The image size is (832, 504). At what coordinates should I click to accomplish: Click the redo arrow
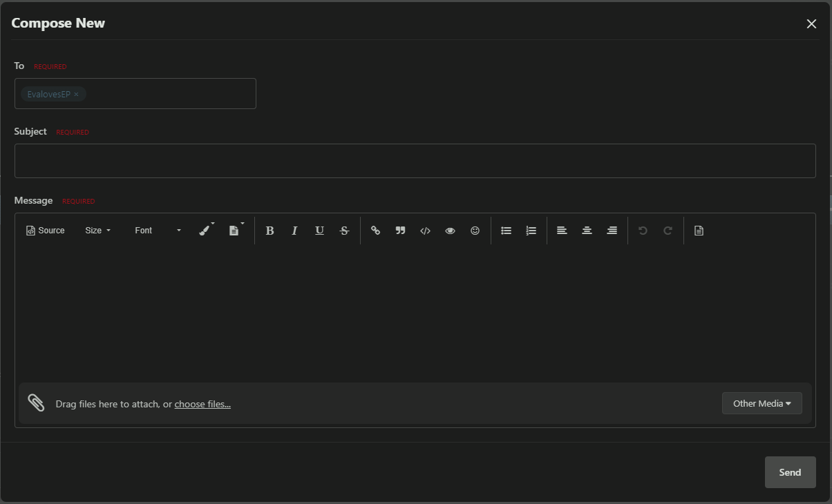[x=668, y=231]
